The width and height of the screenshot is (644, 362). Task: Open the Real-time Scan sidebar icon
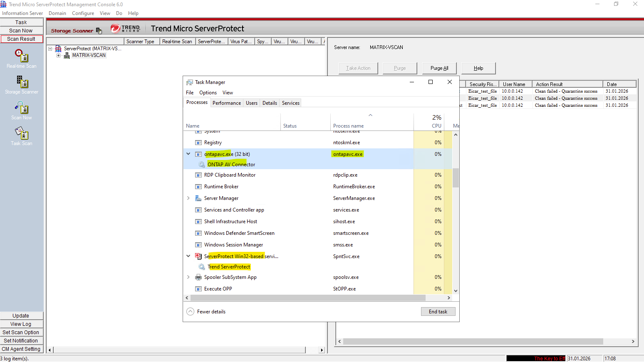pos(22,56)
